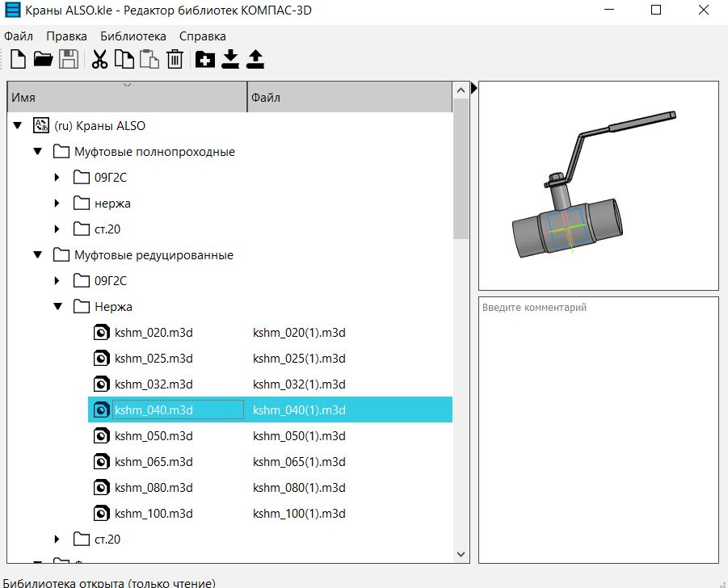Screen dimensions: 728x588
Task: Click the KOMPAS app icon in title bar
Action: (13, 10)
